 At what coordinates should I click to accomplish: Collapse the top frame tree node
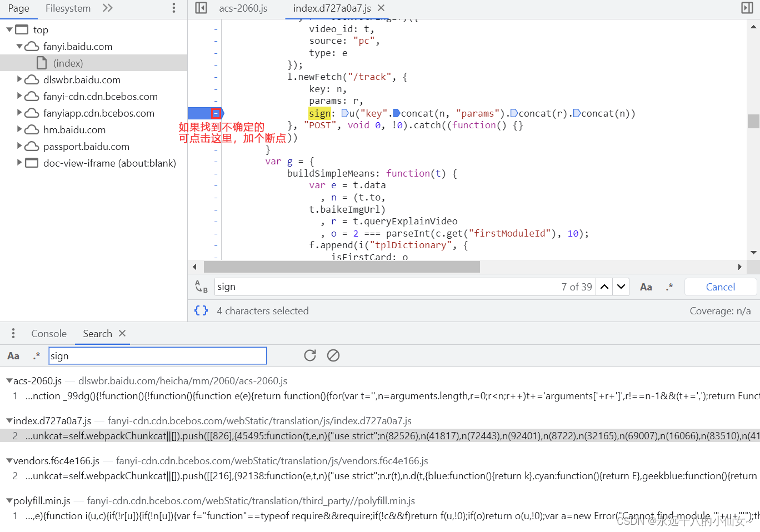click(9, 29)
